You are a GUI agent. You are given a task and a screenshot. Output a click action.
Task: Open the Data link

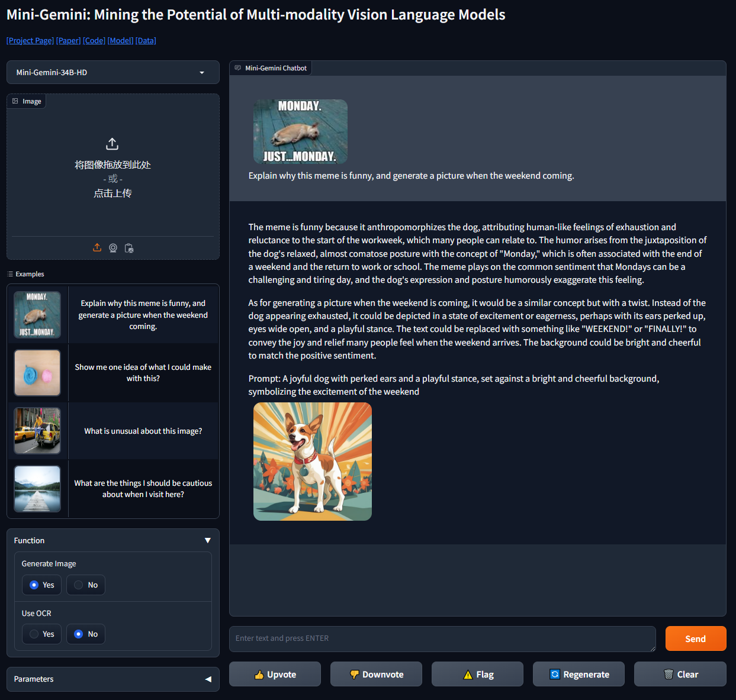[x=146, y=40]
